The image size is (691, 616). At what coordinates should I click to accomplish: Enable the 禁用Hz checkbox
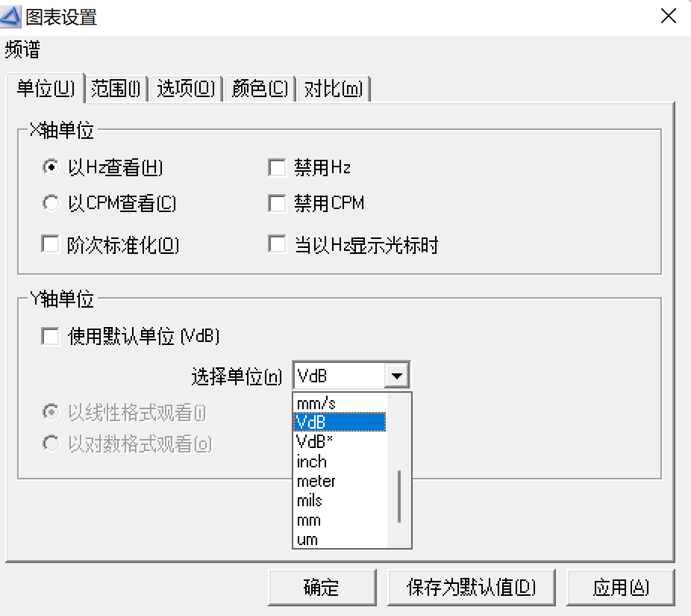277,167
